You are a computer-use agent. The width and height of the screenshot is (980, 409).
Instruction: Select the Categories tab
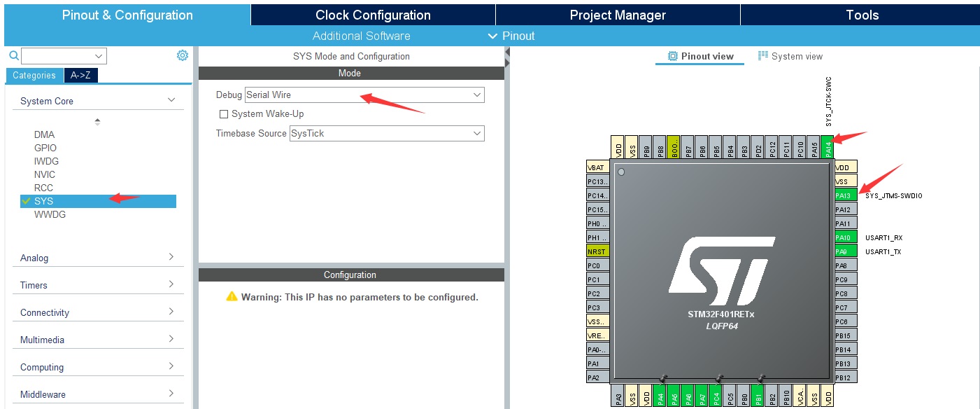point(34,76)
